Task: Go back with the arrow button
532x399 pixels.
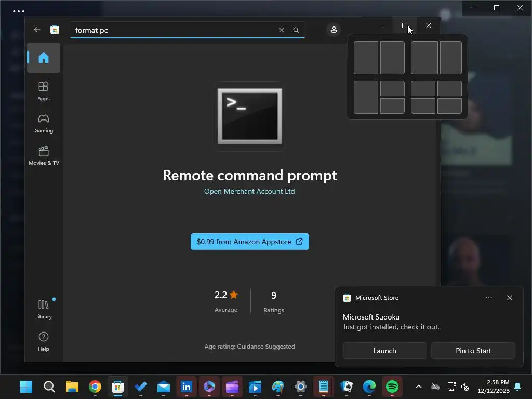Action: (x=37, y=30)
